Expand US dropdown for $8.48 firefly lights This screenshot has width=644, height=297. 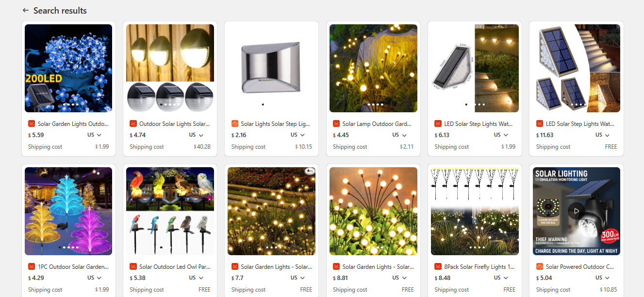click(x=501, y=278)
